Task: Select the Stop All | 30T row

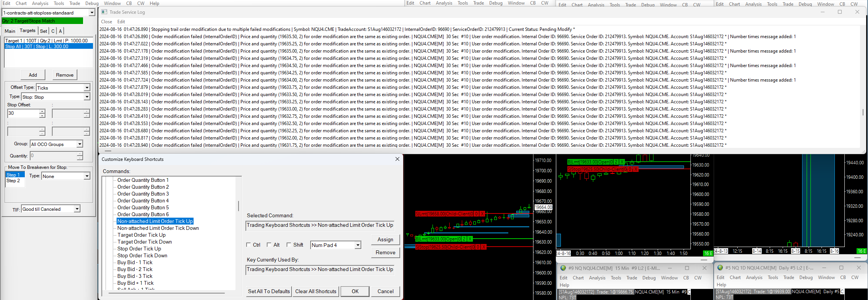Action: (49, 47)
